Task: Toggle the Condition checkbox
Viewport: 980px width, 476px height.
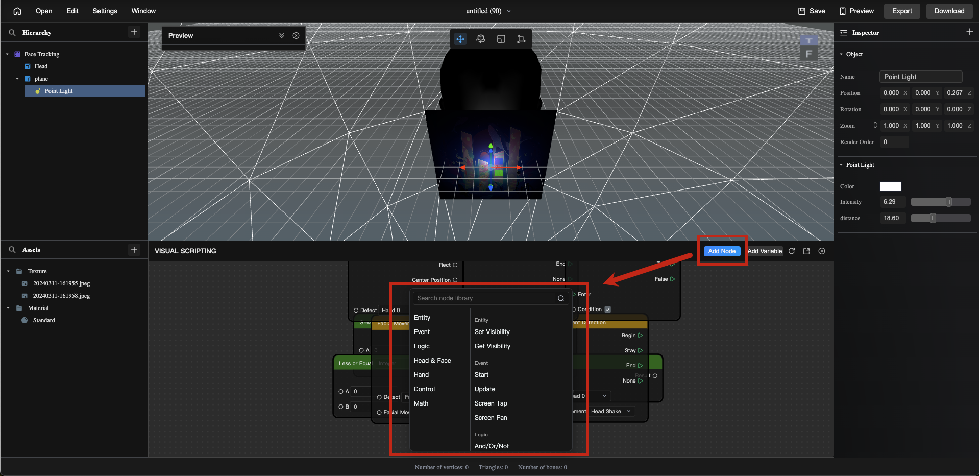Action: (607, 310)
